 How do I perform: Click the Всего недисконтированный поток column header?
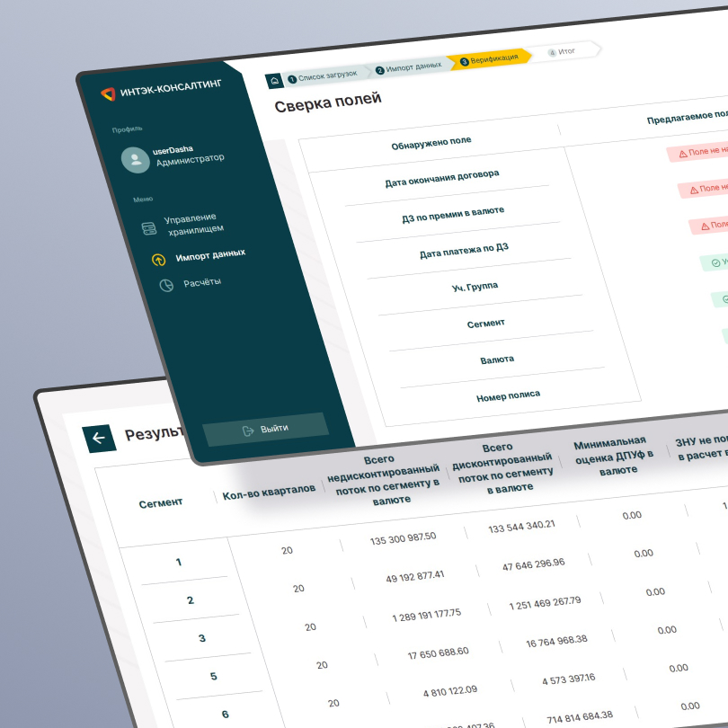[x=385, y=480]
